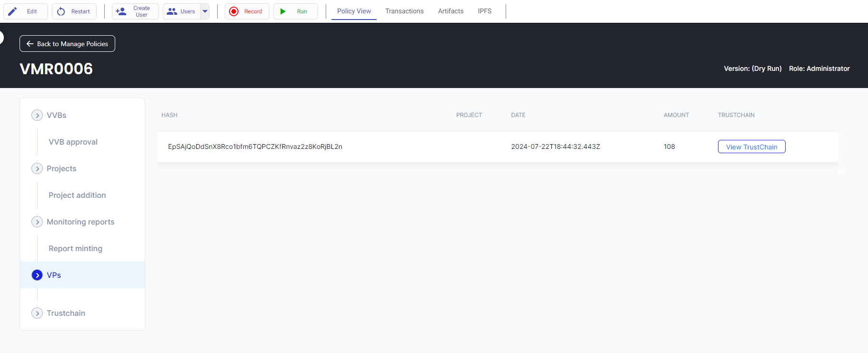This screenshot has height=353, width=868.
Task: Expand the VVBs step chevron
Action: pyautogui.click(x=37, y=115)
